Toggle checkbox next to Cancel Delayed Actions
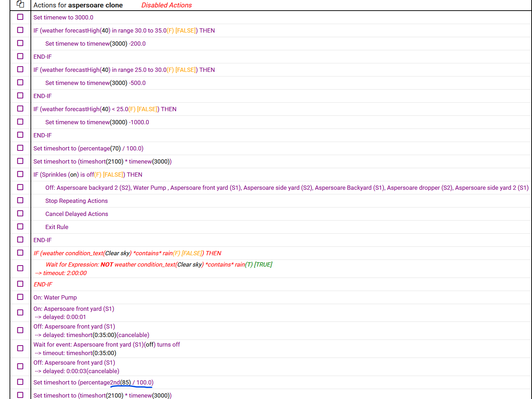 pos(20,213)
